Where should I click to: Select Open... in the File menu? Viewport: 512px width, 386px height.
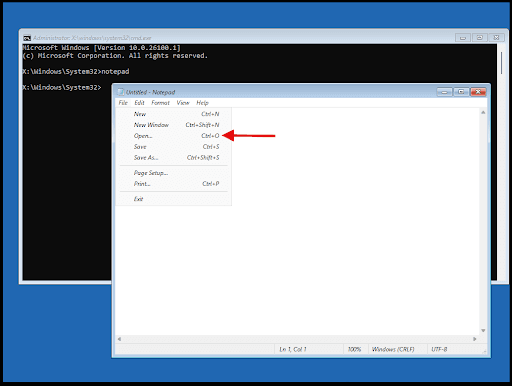coord(173,136)
